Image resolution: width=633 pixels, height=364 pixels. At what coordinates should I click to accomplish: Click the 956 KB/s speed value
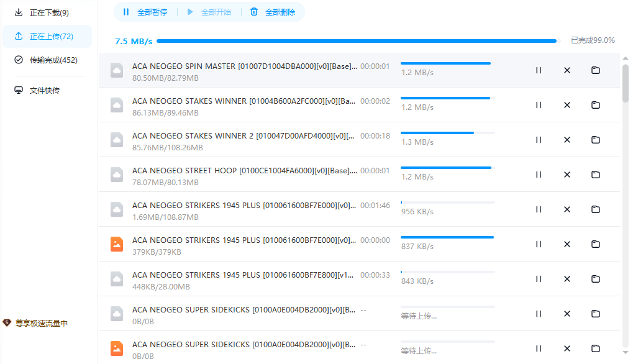coord(417,211)
